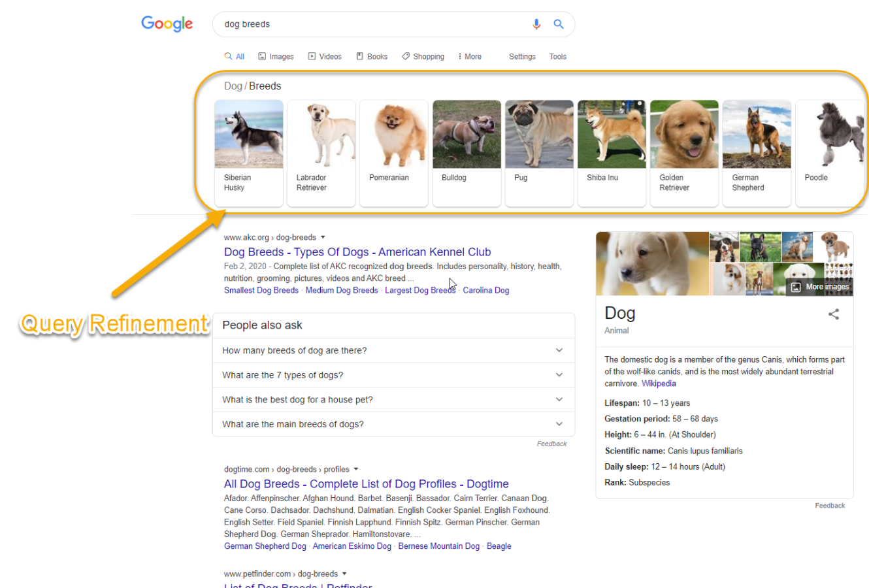Open the Shopping results tab
869x588 pixels.
click(423, 57)
